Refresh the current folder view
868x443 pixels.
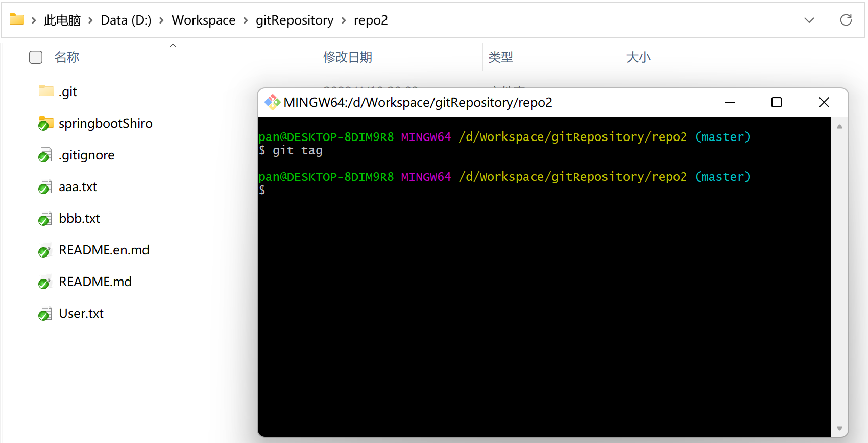coord(846,20)
